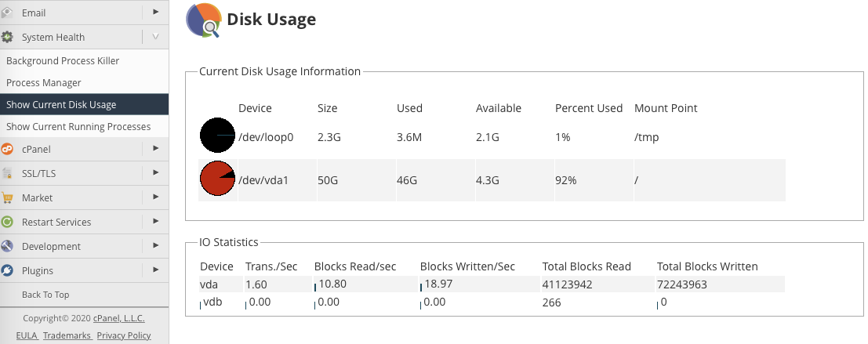Viewport: 868px width, 344px height.
Task: Click the red /dev/vda1 usage pie chart
Action: click(217, 180)
